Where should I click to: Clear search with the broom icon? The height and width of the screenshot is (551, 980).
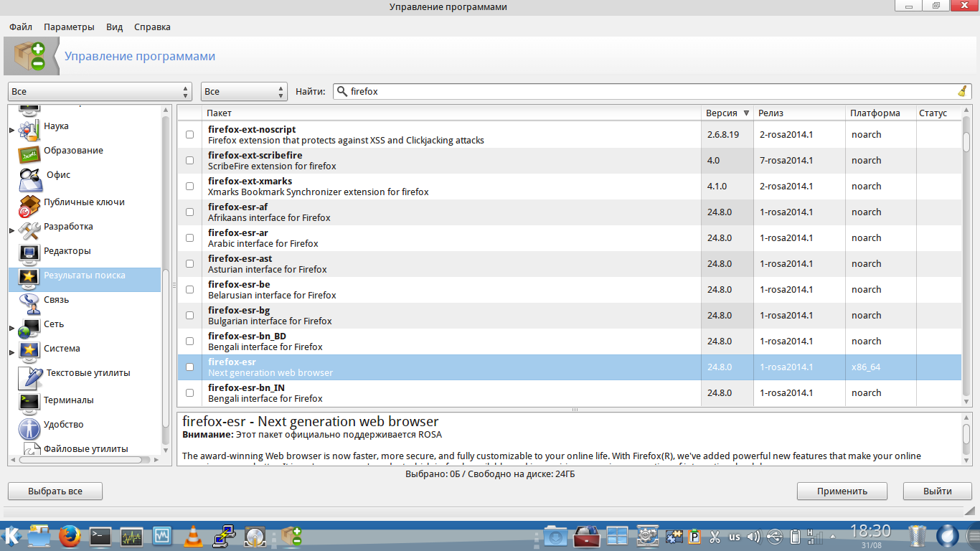[962, 91]
